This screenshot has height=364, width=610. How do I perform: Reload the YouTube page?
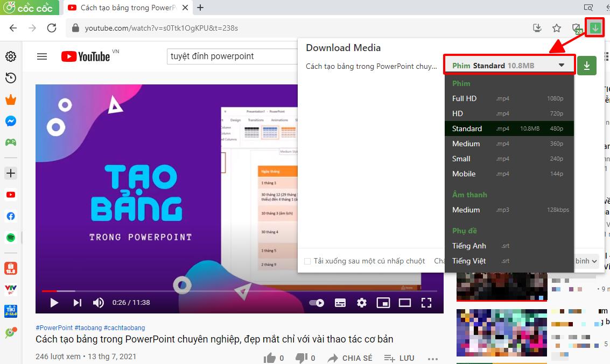pyautogui.click(x=52, y=28)
